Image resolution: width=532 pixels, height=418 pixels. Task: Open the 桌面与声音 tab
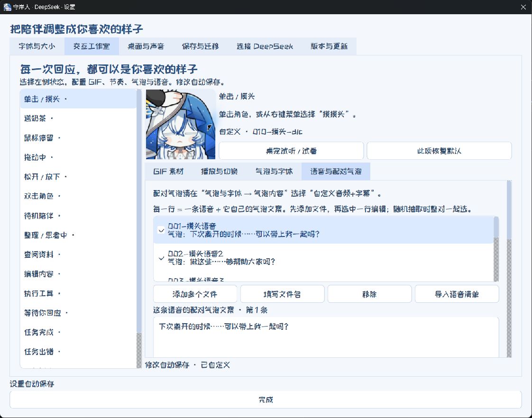pos(146,46)
